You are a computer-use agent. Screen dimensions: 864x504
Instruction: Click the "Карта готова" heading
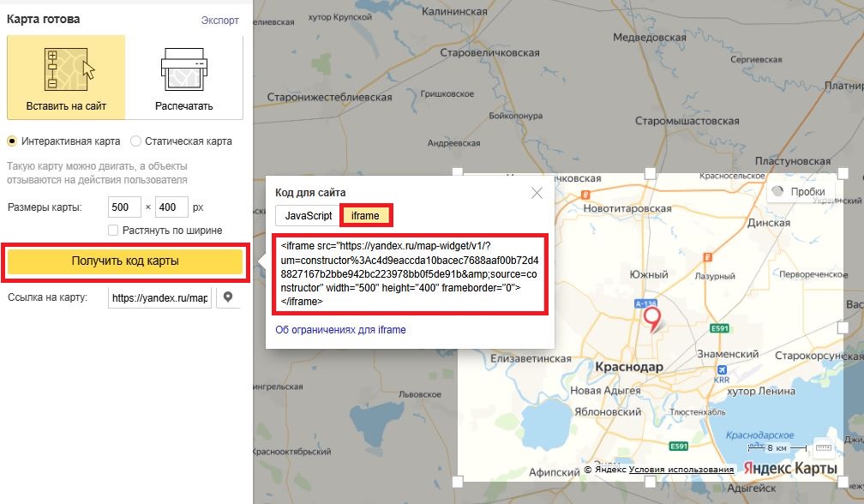43,19
